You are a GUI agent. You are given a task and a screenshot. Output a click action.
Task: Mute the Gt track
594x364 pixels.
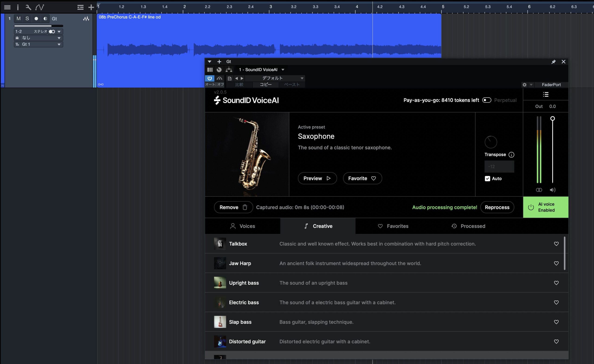(x=19, y=19)
